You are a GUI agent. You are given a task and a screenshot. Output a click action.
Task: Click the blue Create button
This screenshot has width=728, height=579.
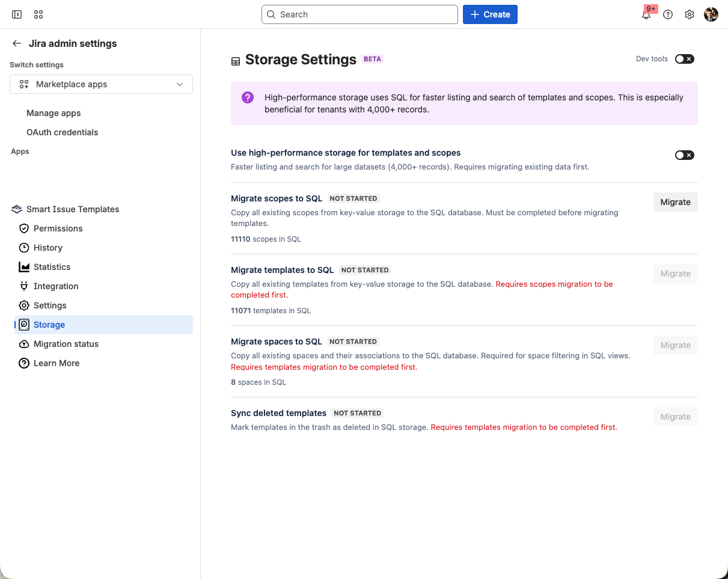point(490,14)
